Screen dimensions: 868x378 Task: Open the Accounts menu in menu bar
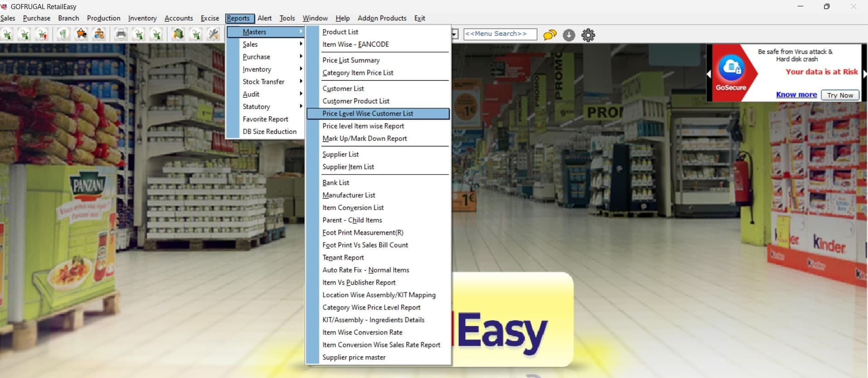178,18
